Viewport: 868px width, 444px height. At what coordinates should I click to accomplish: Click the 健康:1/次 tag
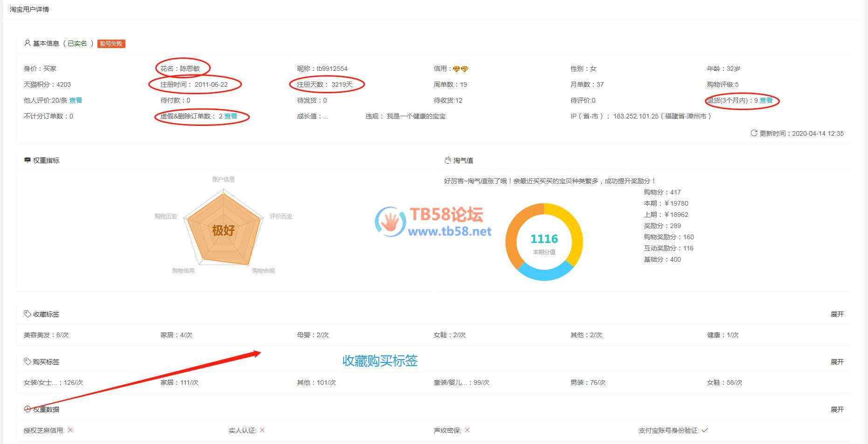point(723,335)
